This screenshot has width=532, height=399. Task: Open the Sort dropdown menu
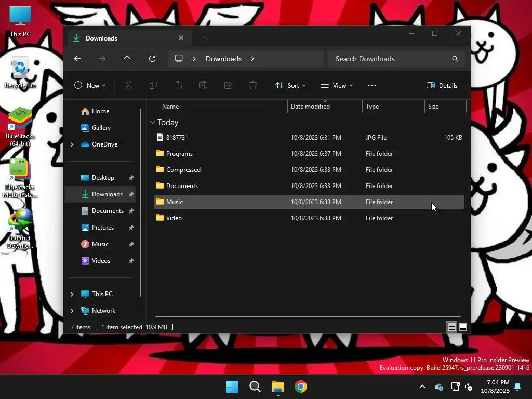point(290,86)
